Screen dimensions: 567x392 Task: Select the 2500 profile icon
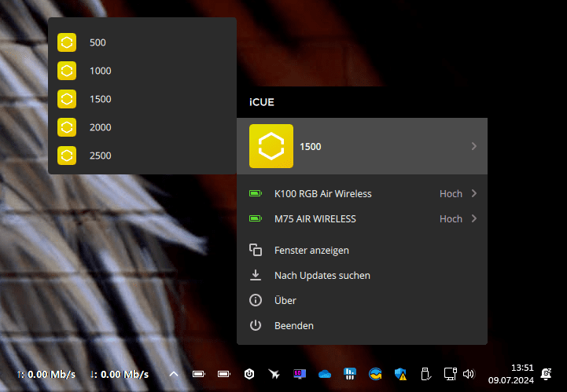(x=67, y=156)
